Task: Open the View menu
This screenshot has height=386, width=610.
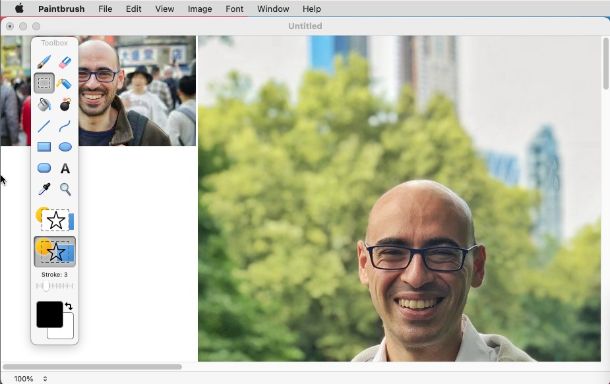Action: click(165, 9)
